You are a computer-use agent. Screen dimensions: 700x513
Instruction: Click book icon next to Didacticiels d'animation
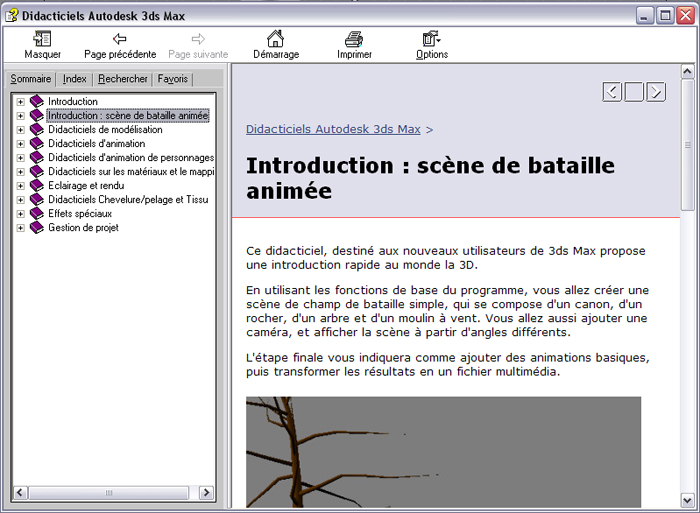pyautogui.click(x=37, y=143)
